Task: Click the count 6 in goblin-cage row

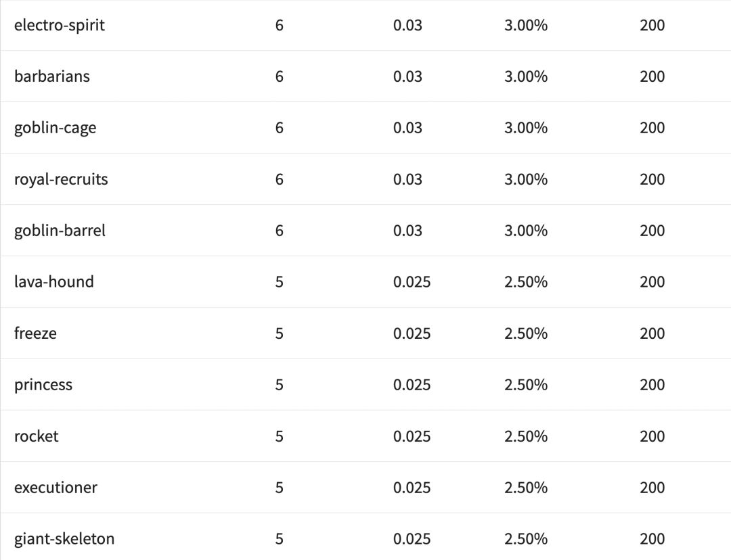Action: point(280,128)
